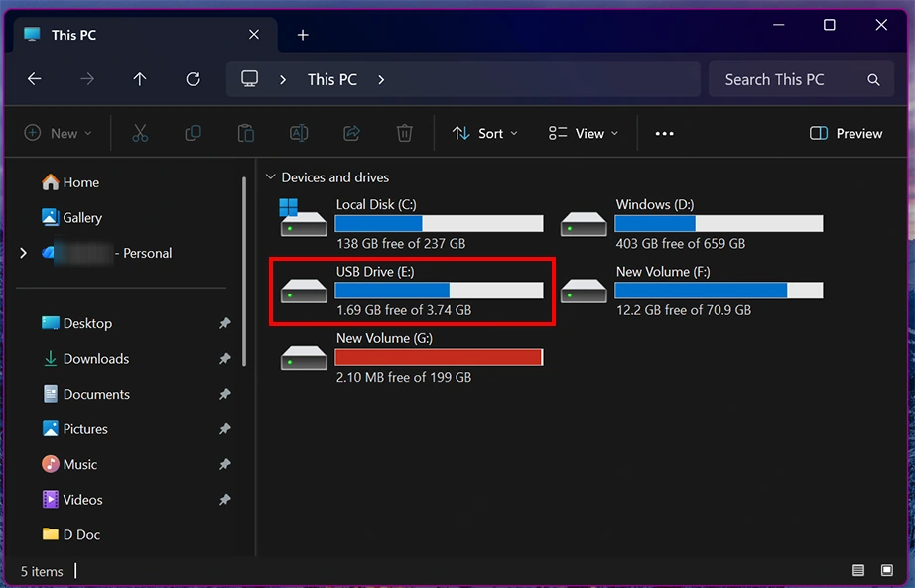This screenshot has height=588, width=915.
Task: Open Home in navigation pane
Action: pos(70,182)
